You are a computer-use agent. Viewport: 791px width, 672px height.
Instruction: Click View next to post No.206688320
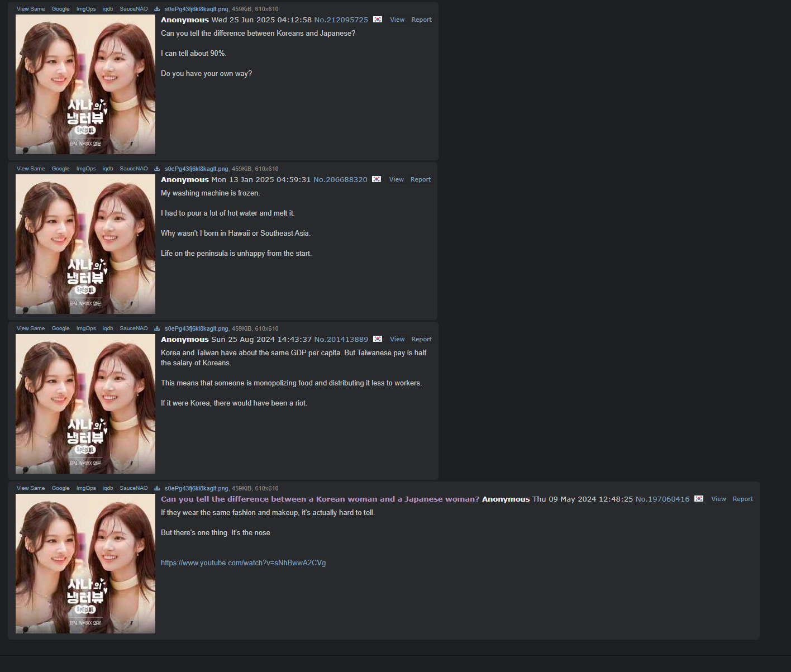click(397, 179)
